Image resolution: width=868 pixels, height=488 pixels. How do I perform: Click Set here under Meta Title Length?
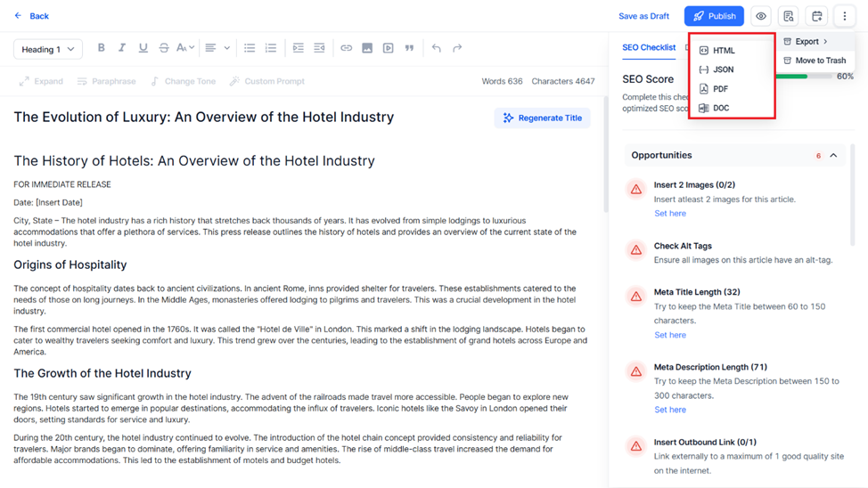[x=670, y=336]
